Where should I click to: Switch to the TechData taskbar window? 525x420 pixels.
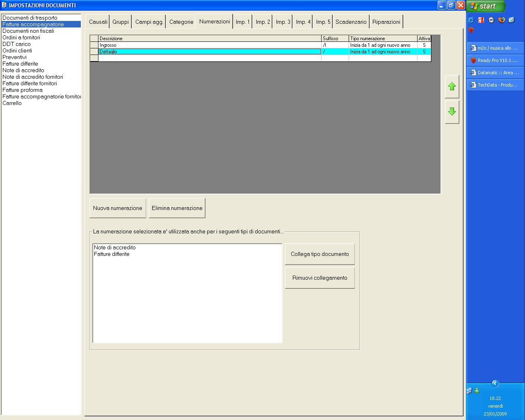[x=495, y=85]
